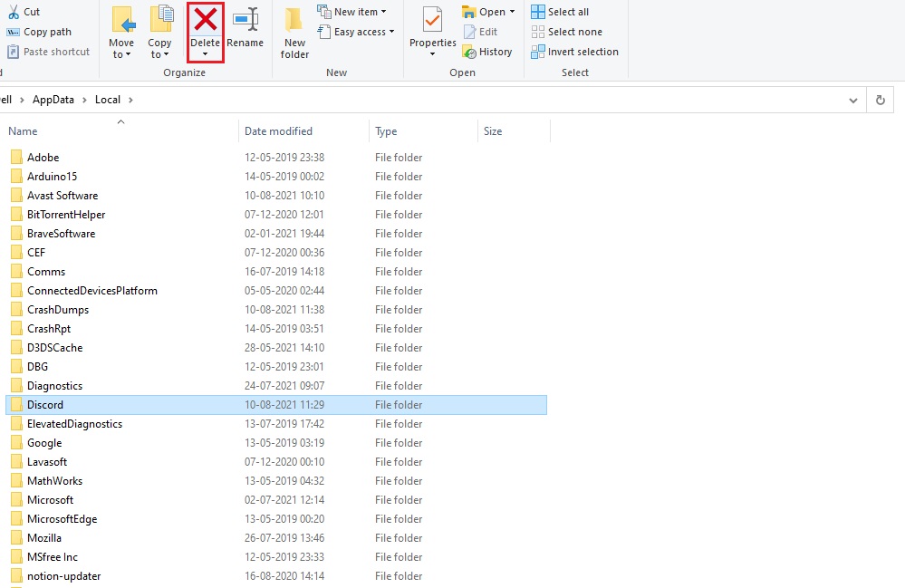The height and width of the screenshot is (588, 905).
Task: Open the address bar history dropdown
Action: coord(853,101)
